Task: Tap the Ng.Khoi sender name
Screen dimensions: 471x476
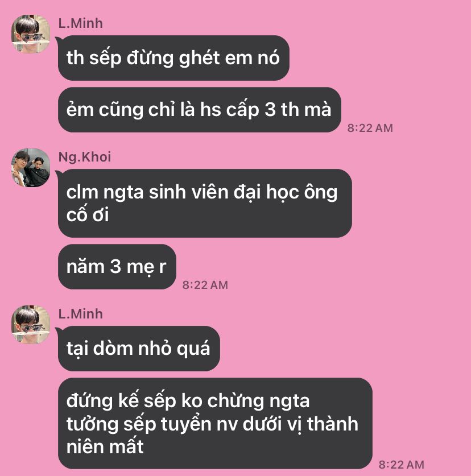Action: (x=84, y=157)
